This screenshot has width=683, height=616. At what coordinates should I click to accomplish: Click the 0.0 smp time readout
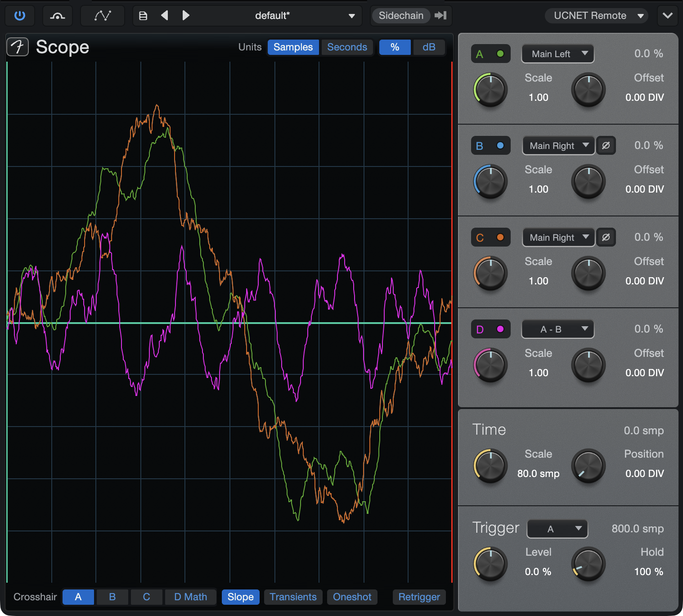tap(644, 431)
